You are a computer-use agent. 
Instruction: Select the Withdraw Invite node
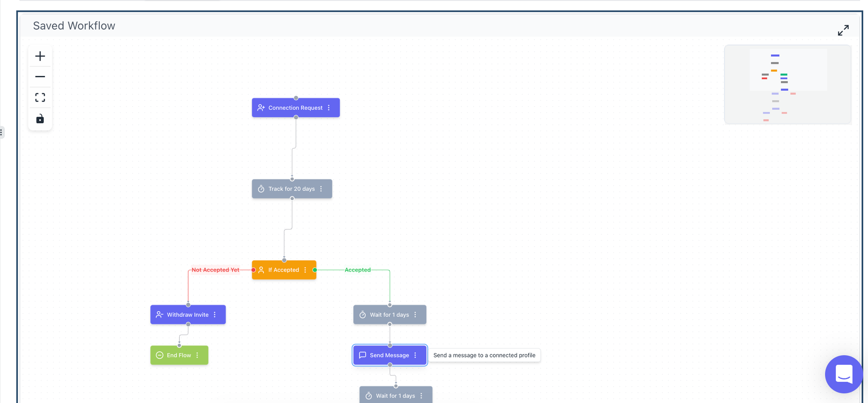pos(187,315)
